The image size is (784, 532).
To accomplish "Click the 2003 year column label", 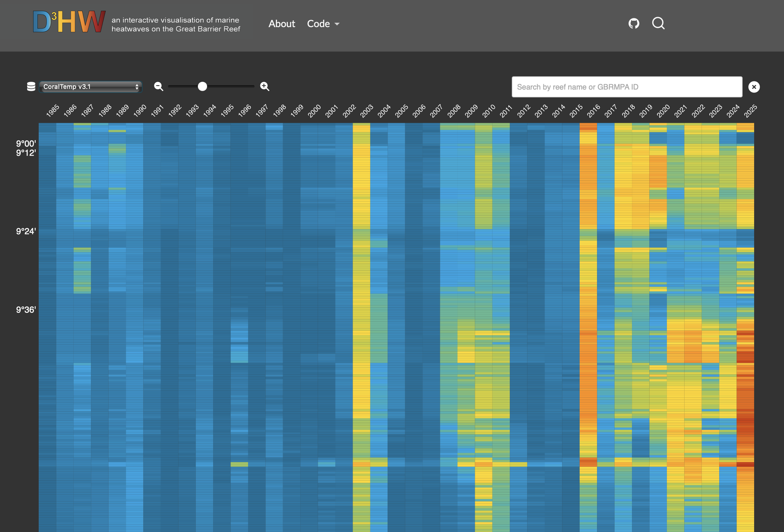I will coord(366,111).
